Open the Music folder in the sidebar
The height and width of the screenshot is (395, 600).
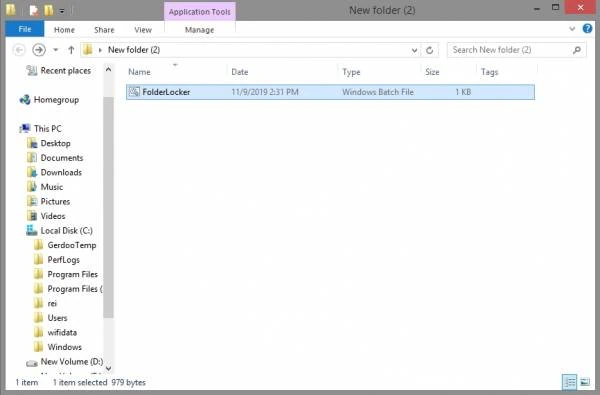point(52,187)
